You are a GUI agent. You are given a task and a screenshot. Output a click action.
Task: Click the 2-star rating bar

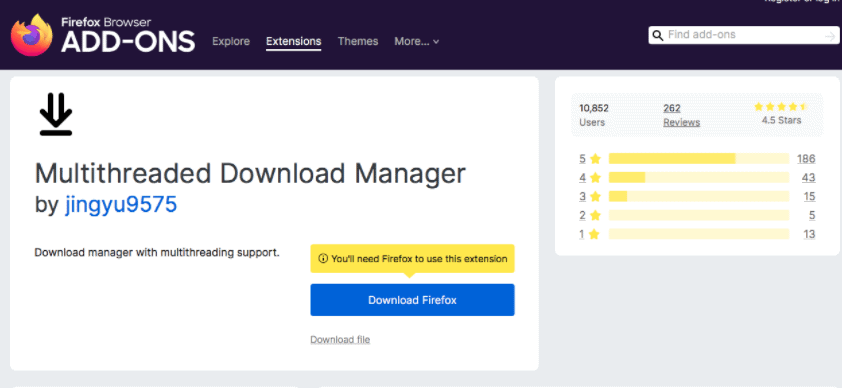click(x=699, y=215)
